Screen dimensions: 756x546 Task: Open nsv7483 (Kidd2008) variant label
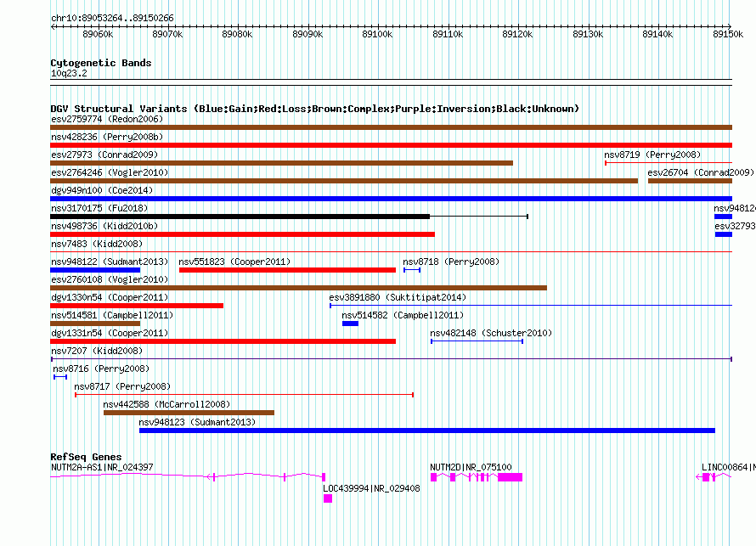tap(97, 244)
